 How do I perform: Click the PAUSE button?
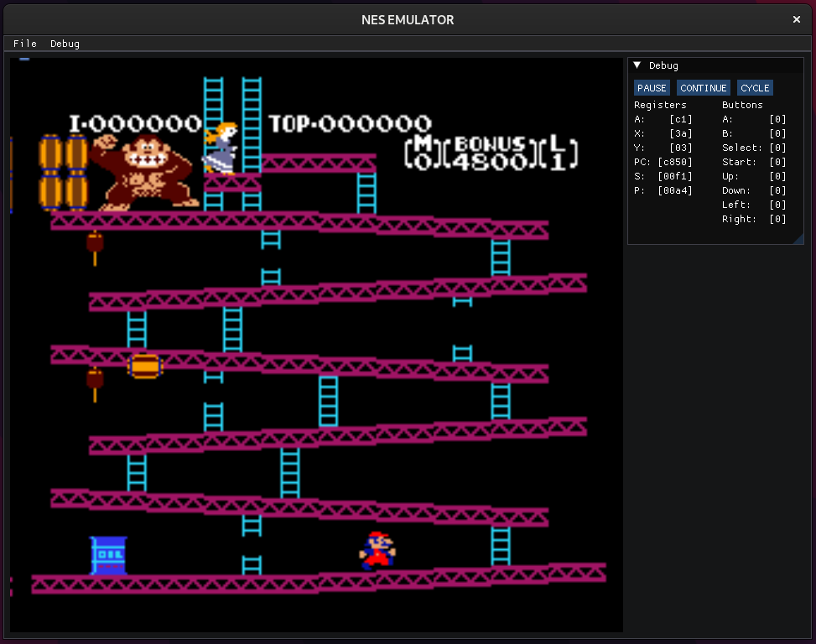pos(652,88)
